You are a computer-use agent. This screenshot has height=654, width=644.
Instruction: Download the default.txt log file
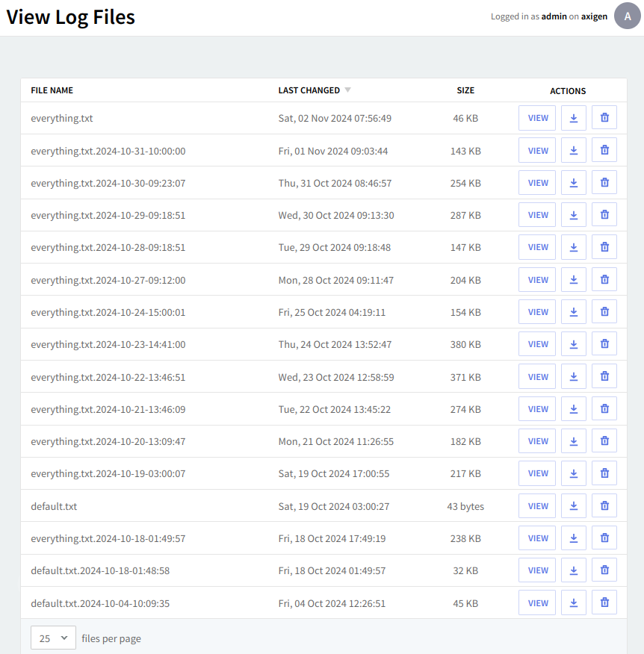(574, 506)
